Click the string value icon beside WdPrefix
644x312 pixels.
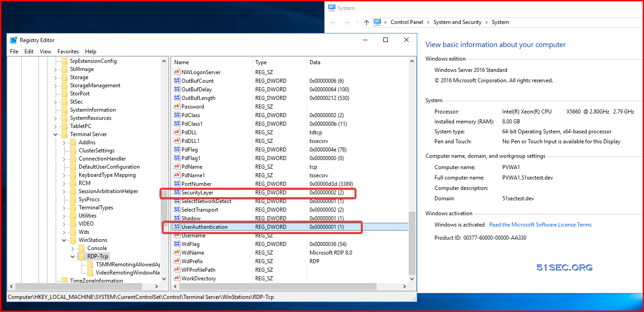click(177, 261)
